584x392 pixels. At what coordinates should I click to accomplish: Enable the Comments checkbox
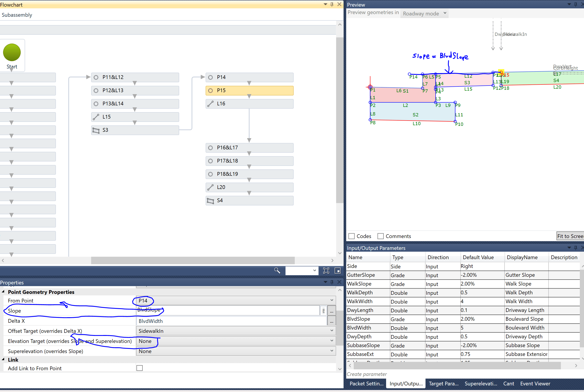(381, 236)
